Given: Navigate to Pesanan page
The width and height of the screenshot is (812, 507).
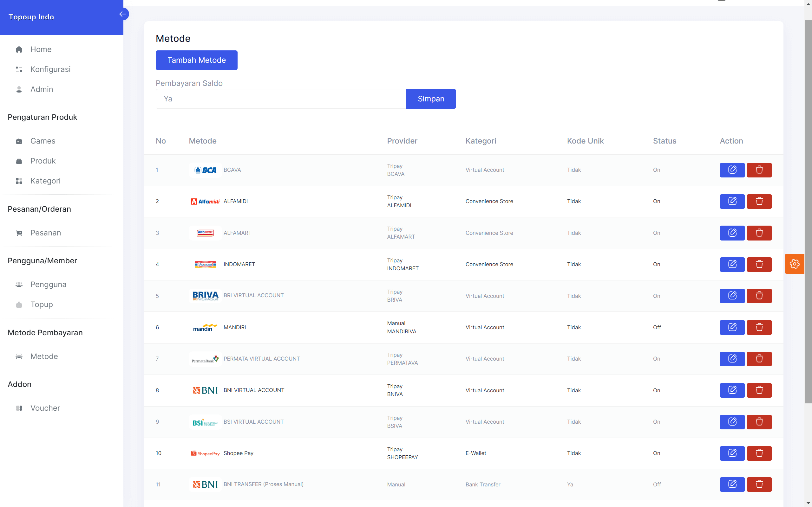Looking at the screenshot, I should tap(46, 233).
